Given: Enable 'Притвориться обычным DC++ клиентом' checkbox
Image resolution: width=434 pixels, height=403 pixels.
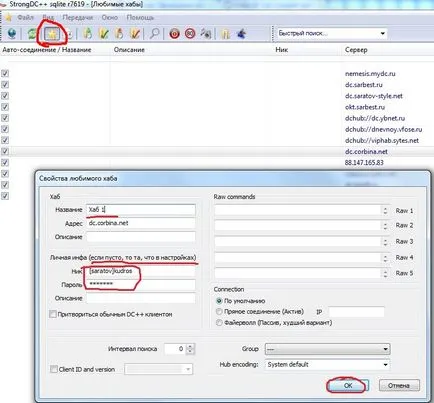Looking at the screenshot, I should (x=53, y=314).
